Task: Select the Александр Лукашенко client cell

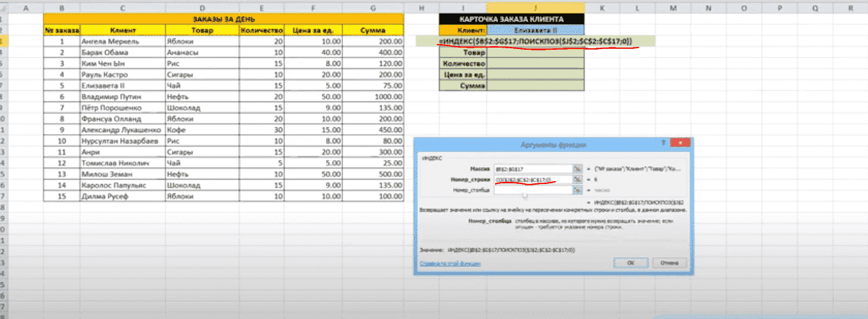Action: 123,131
